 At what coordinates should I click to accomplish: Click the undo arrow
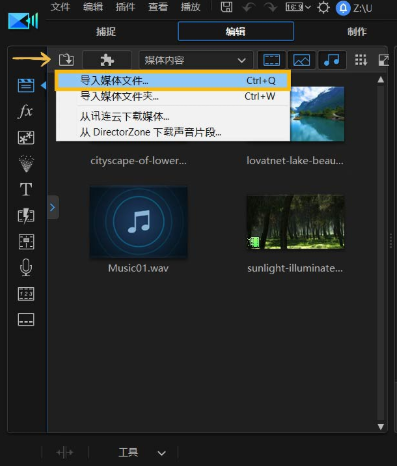pos(249,7)
